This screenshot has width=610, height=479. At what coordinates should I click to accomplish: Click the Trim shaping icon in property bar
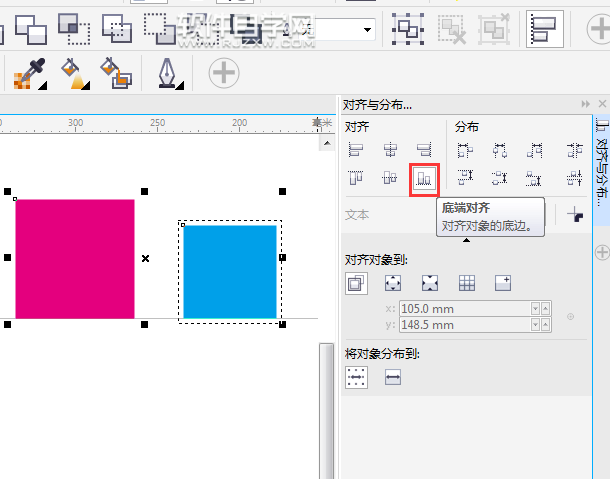click(31, 30)
